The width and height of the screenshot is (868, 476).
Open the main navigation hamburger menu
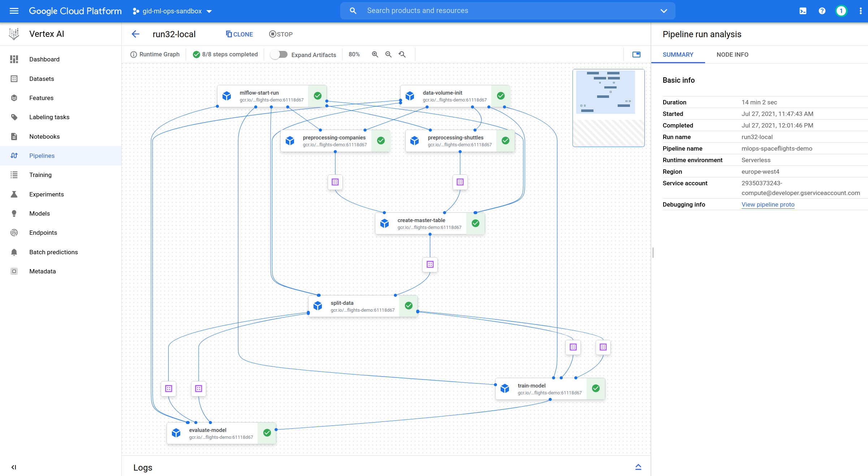14,11
